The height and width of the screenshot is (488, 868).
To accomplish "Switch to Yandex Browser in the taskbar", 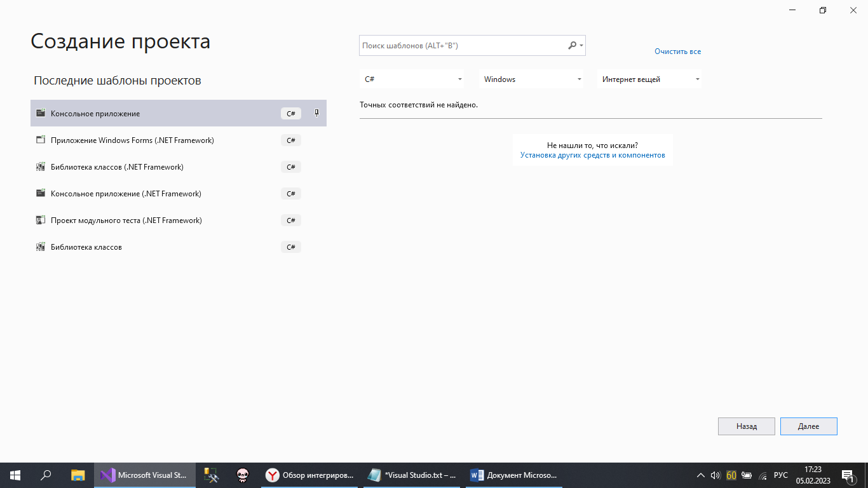I will (x=310, y=475).
